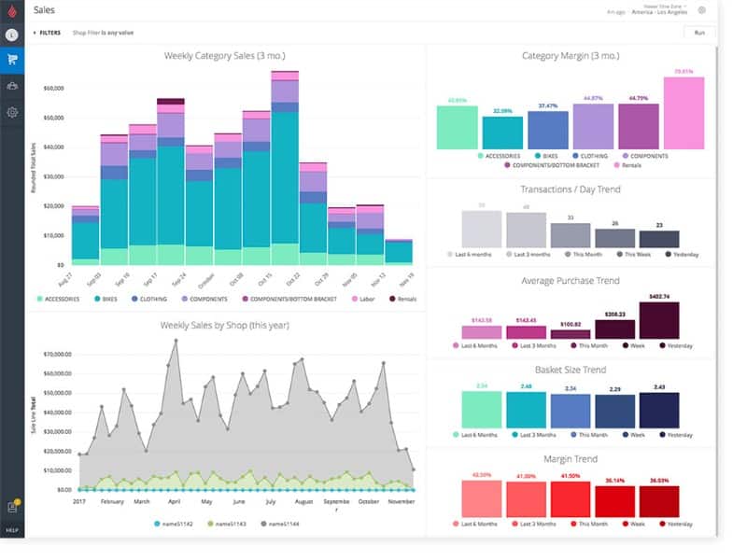
Task: Open the inventory icon below cart
Action: click(12, 86)
